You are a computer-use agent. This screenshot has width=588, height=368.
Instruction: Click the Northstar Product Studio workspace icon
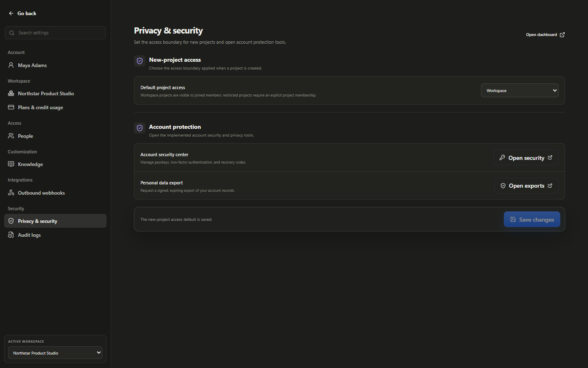11,93
